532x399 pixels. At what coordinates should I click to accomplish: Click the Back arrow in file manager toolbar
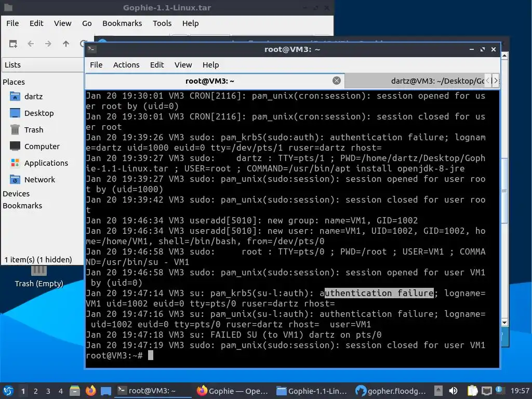[x=31, y=44]
